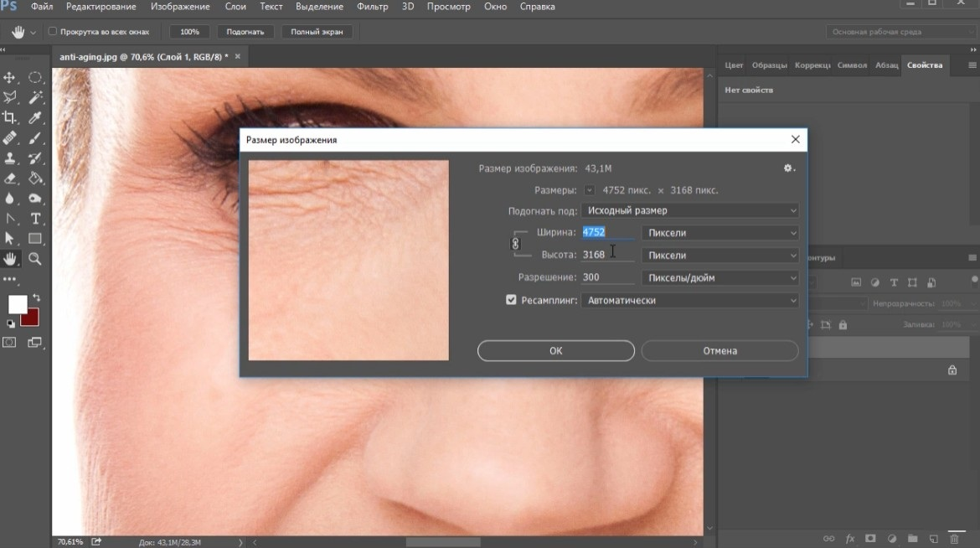980x548 pixels.
Task: Close the anti-aging.jpg document tab
Action: (238, 56)
